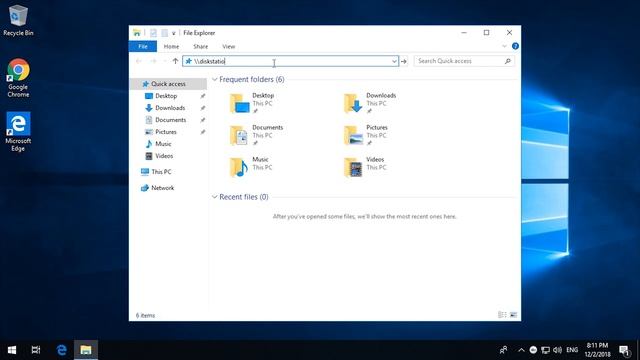
Task: Switch to Details view icon
Action: (502, 315)
